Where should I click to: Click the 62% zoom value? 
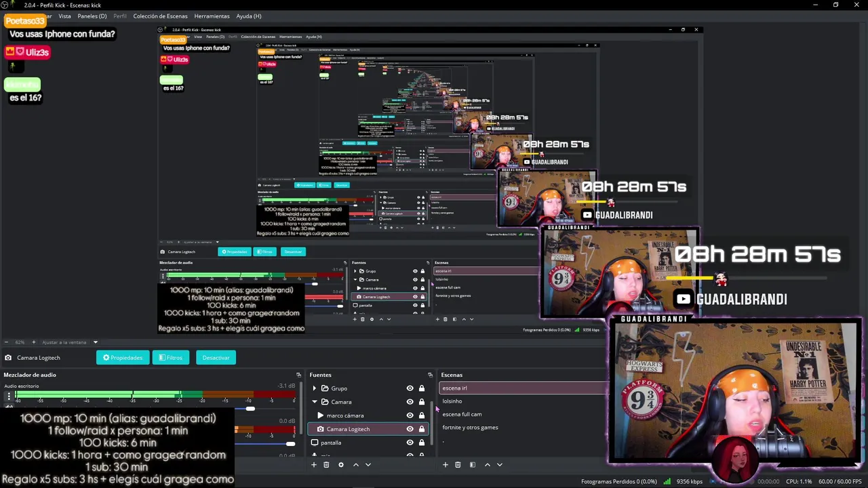(20, 342)
